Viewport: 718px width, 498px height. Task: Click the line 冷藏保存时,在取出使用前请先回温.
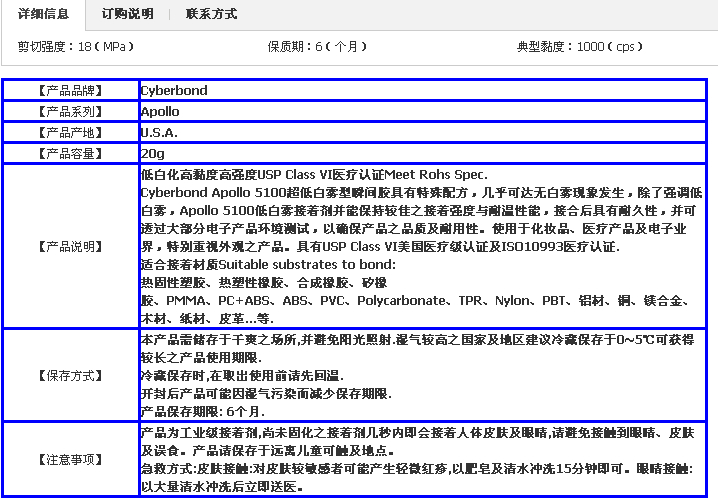pyautogui.click(x=242, y=376)
